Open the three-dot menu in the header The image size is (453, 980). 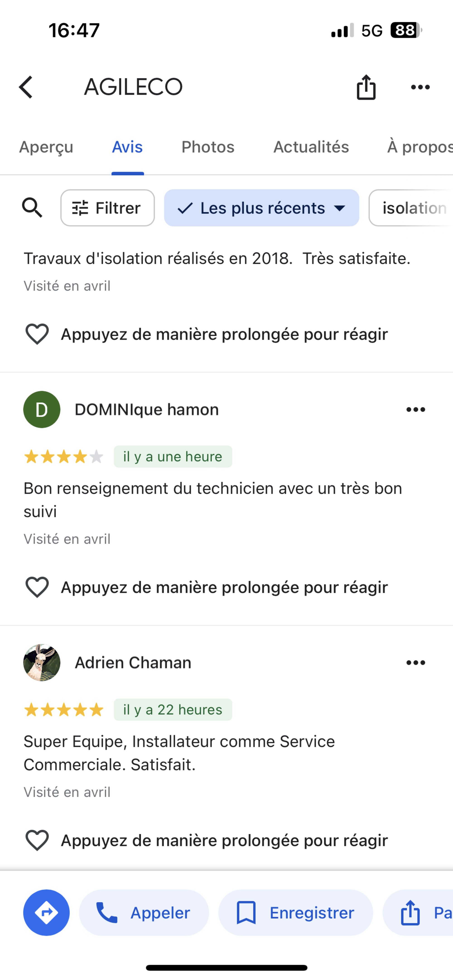[x=420, y=87]
